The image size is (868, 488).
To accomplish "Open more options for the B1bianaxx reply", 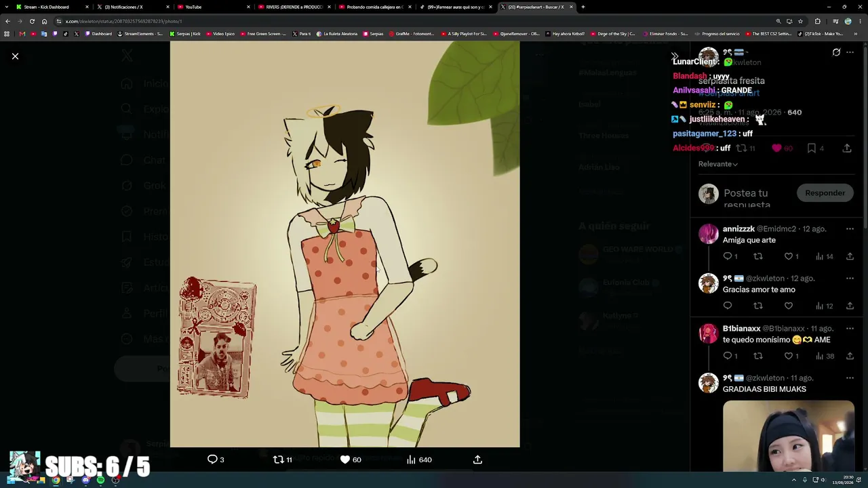I will 850,329.
